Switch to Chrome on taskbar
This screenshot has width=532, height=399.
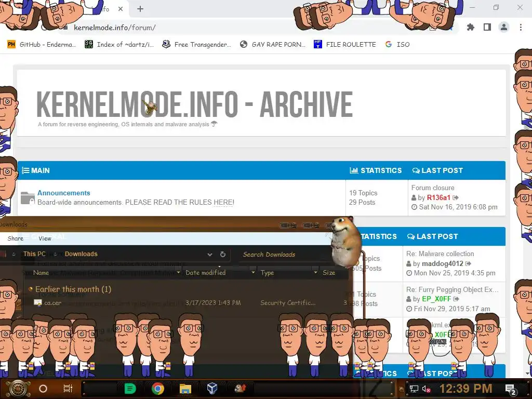[158, 389]
